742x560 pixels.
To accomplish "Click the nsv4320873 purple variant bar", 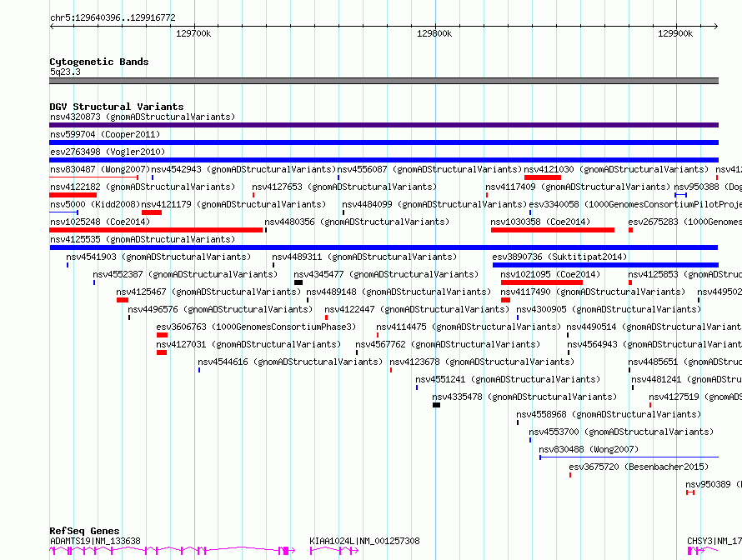I will point(384,125).
